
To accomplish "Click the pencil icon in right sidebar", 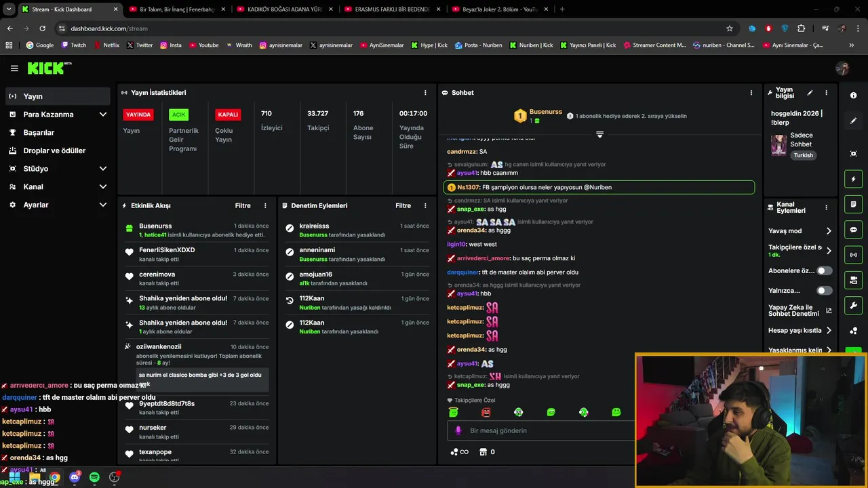I will (853, 121).
